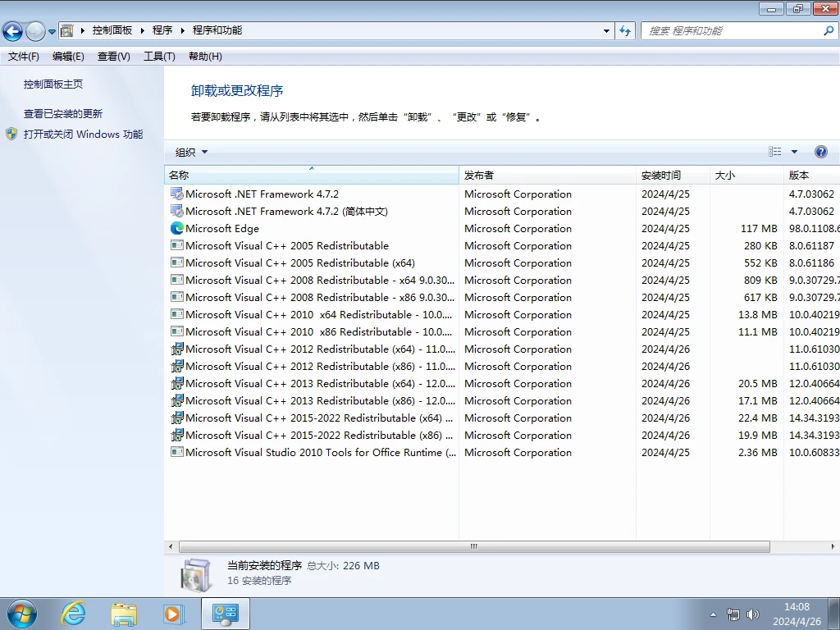Image resolution: width=840 pixels, height=630 pixels.
Task: Sort by the 名称 column header
Action: 311,176
